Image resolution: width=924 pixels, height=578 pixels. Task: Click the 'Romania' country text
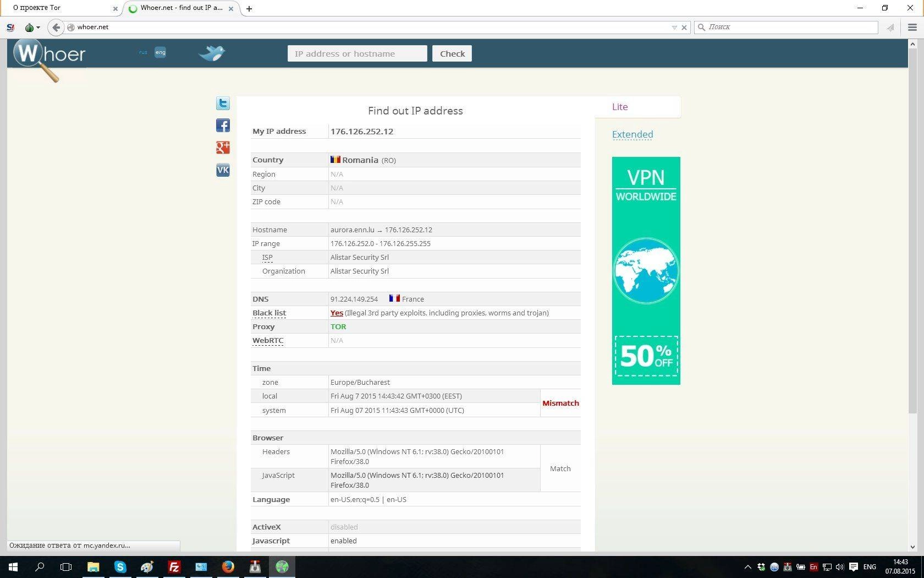[360, 160]
